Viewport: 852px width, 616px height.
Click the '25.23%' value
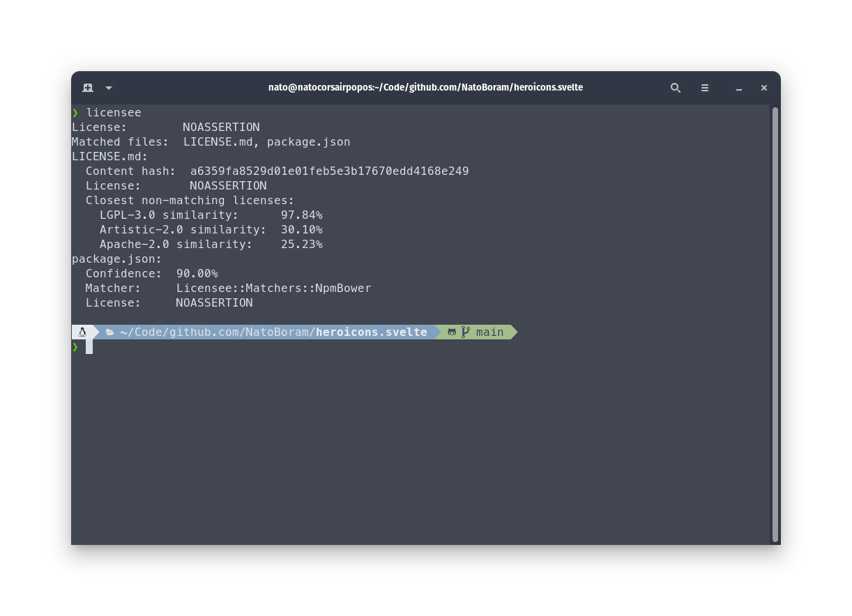click(x=302, y=245)
